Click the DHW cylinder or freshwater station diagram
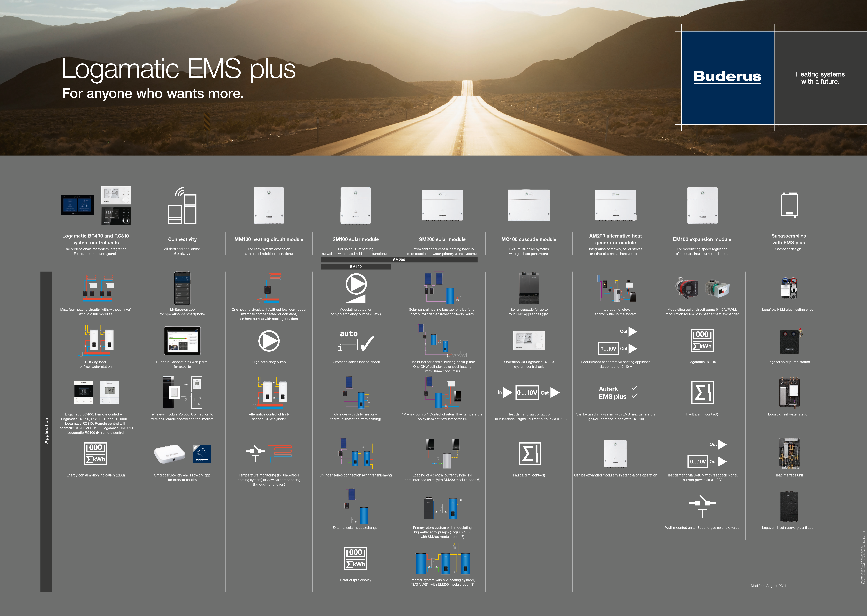 tap(96, 341)
